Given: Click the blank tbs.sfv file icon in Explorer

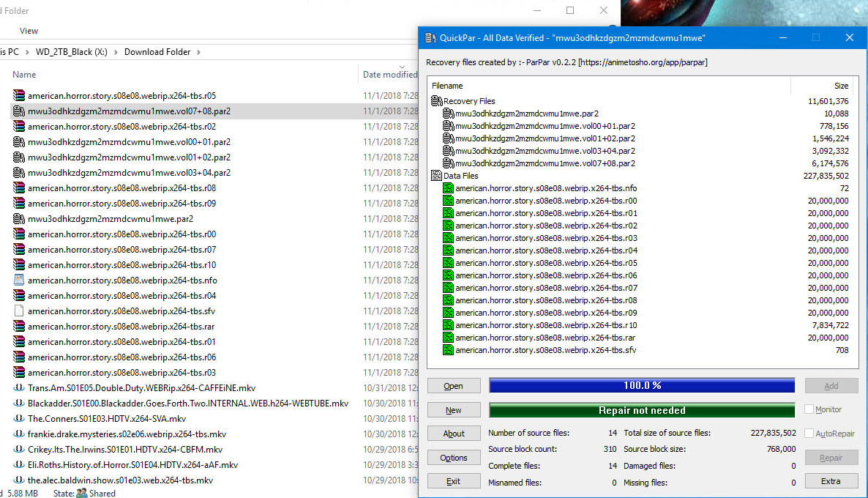Looking at the screenshot, I should point(19,311).
